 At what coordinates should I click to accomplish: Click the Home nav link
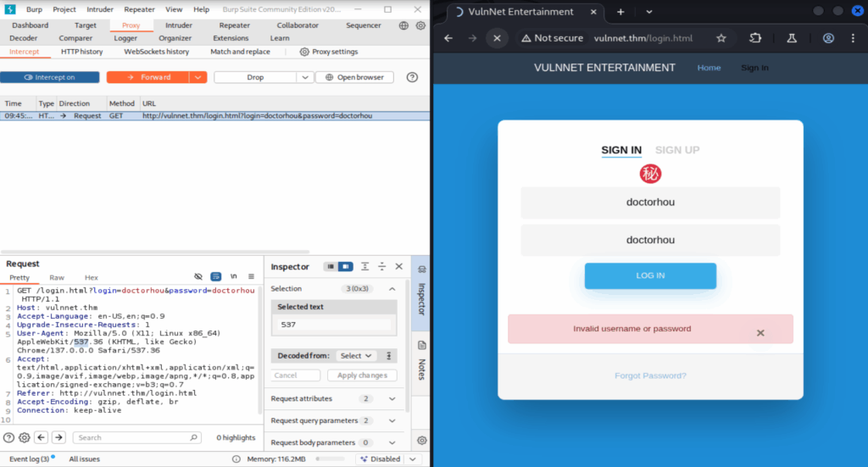(x=709, y=68)
